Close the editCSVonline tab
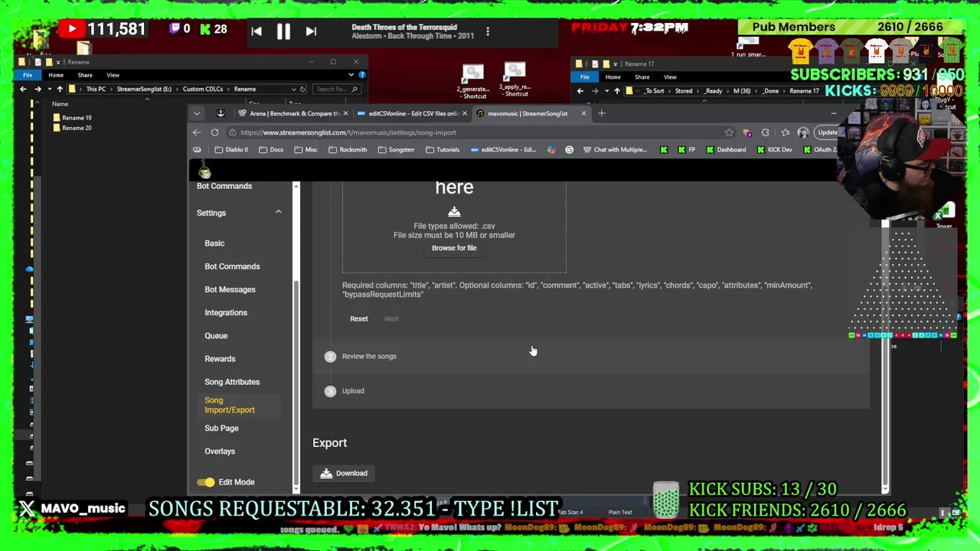 pos(464,113)
